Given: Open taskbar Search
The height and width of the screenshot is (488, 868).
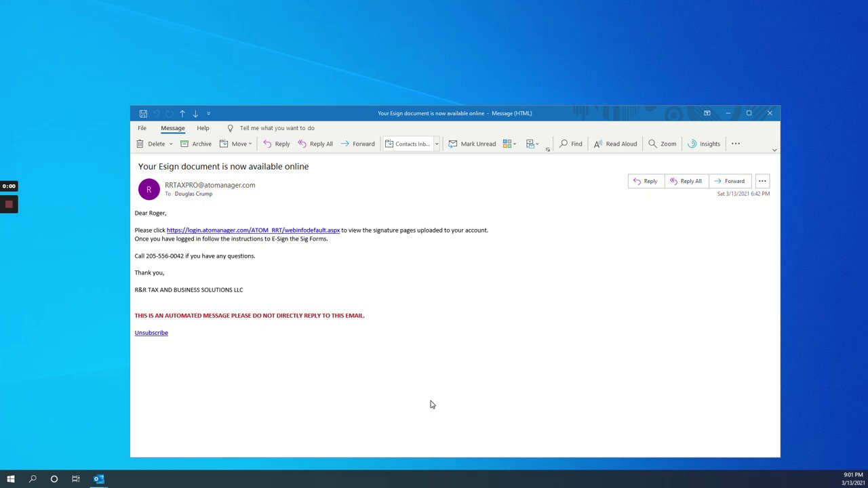Looking at the screenshot, I should coord(33,479).
